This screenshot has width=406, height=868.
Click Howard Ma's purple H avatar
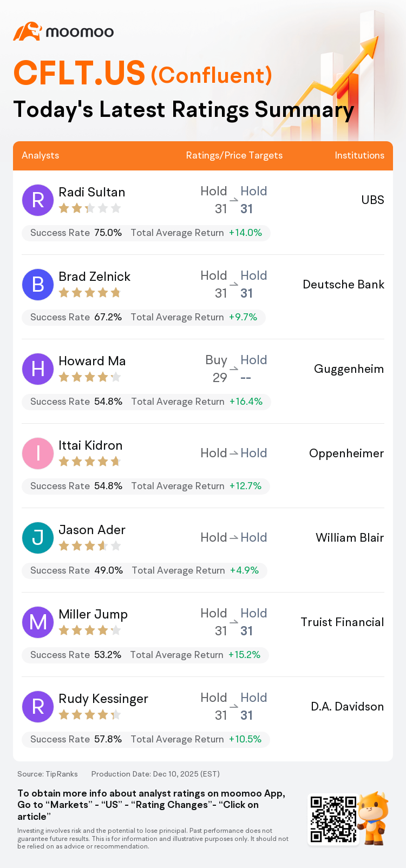38,369
